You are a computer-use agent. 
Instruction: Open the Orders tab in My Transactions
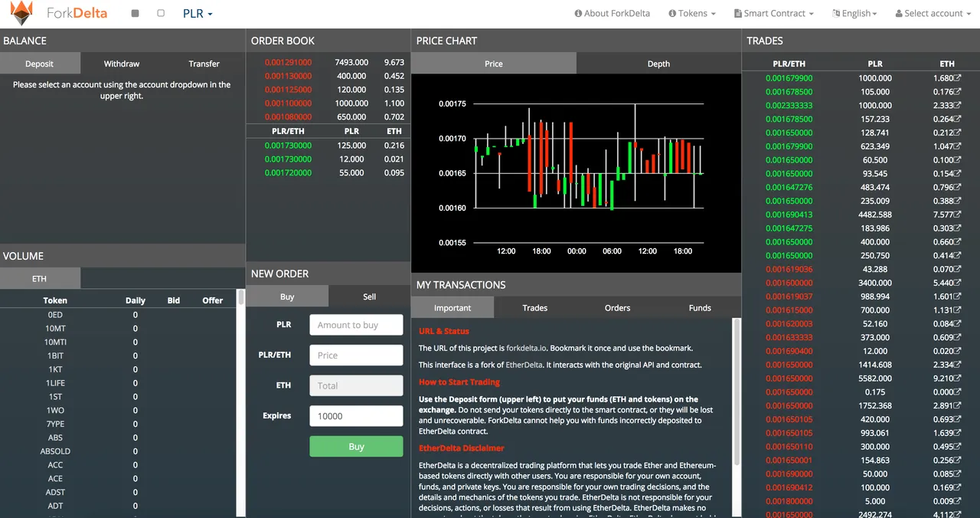point(617,307)
